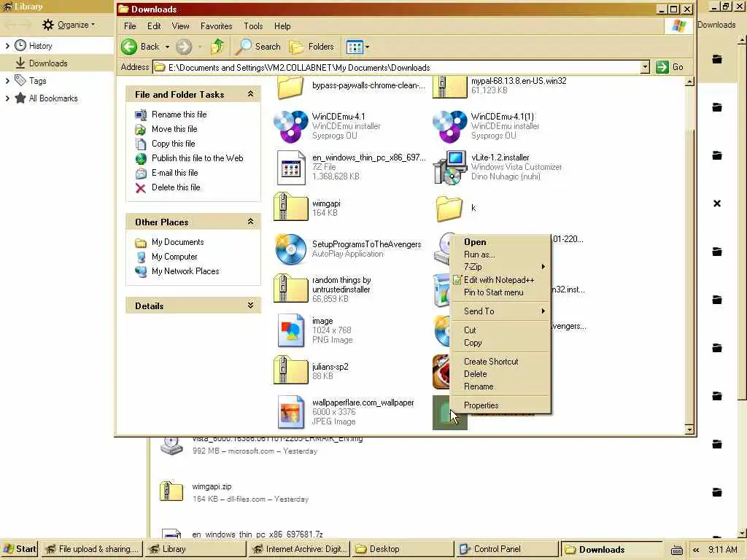Choose Edit with Notepad++

500,280
